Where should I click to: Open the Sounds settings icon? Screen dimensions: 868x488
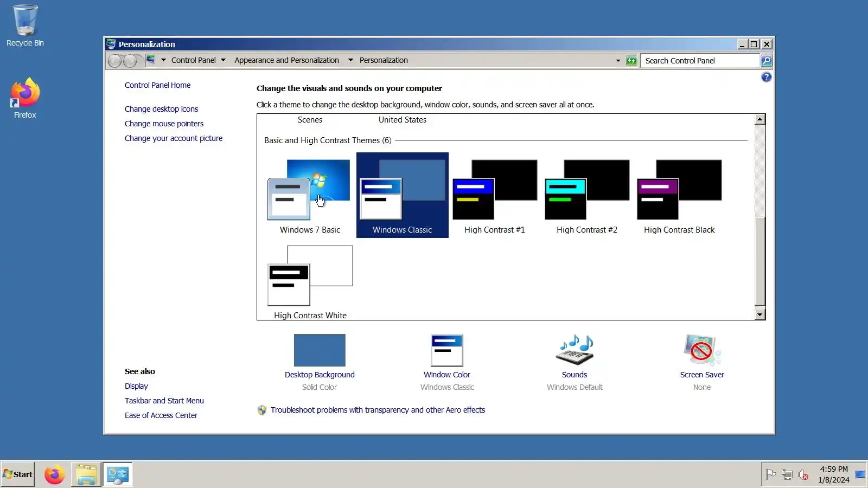point(575,350)
